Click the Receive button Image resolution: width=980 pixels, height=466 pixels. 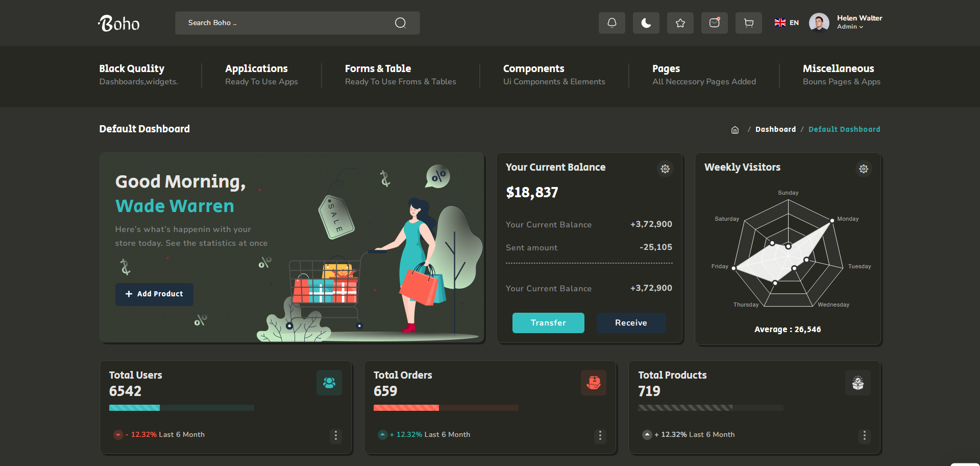pos(631,323)
